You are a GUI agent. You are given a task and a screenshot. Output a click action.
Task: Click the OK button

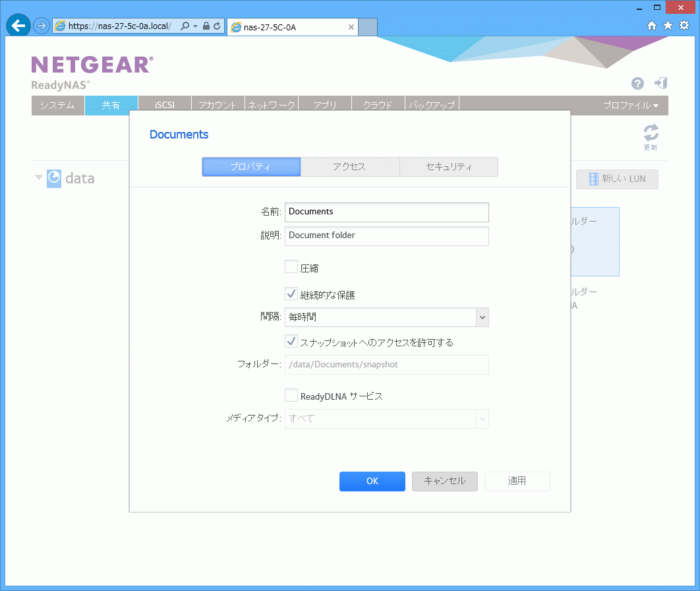pyautogui.click(x=372, y=482)
